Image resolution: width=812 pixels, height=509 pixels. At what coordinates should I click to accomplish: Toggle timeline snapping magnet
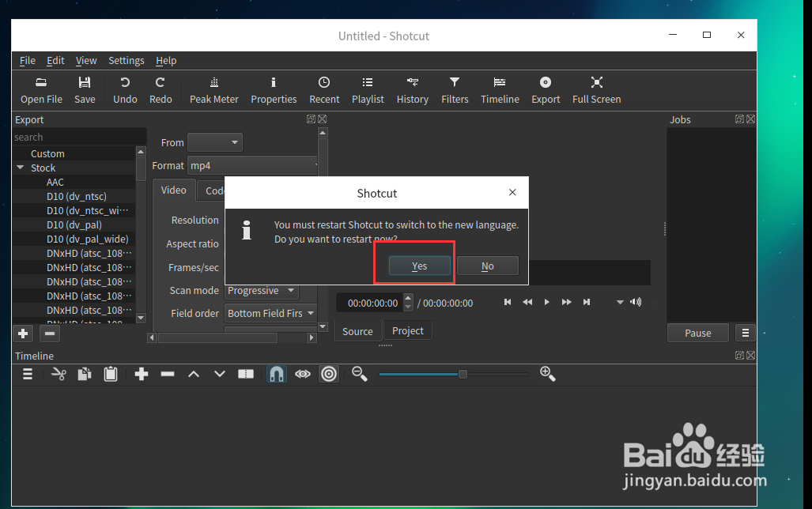point(277,374)
